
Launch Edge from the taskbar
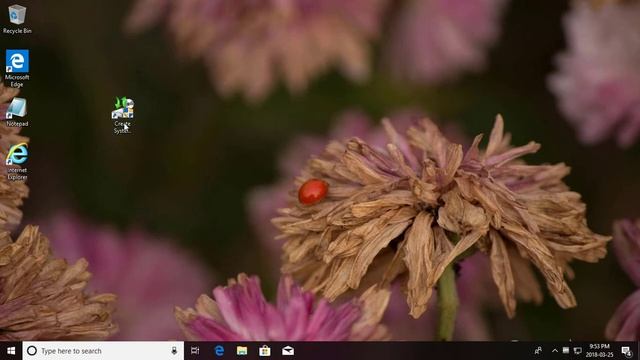tap(219, 351)
